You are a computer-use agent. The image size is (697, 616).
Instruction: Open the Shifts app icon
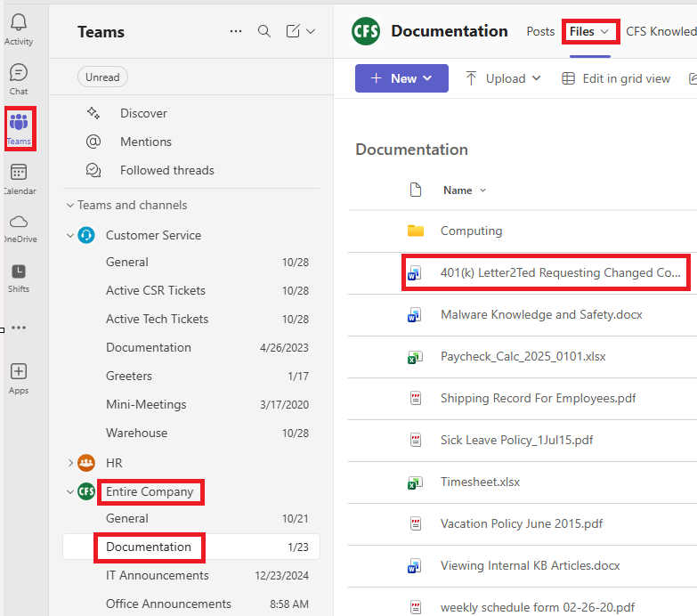19,277
